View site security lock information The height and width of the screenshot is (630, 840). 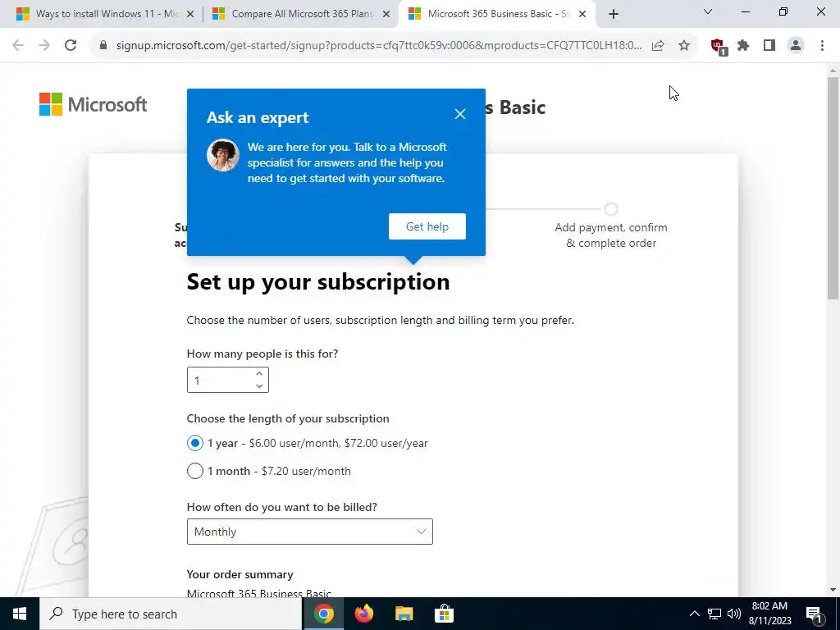tap(103, 46)
